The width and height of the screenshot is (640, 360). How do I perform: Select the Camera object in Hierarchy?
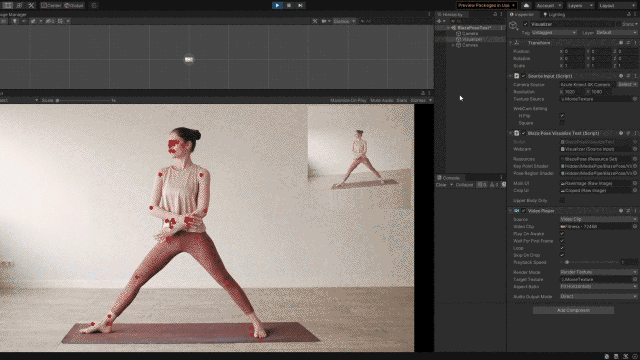[x=469, y=33]
